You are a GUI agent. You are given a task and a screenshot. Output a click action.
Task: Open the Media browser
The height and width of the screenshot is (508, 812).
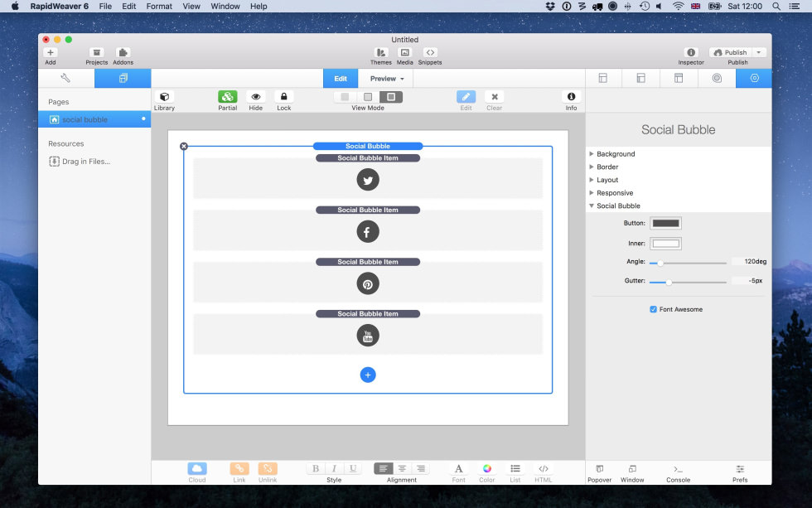point(404,52)
